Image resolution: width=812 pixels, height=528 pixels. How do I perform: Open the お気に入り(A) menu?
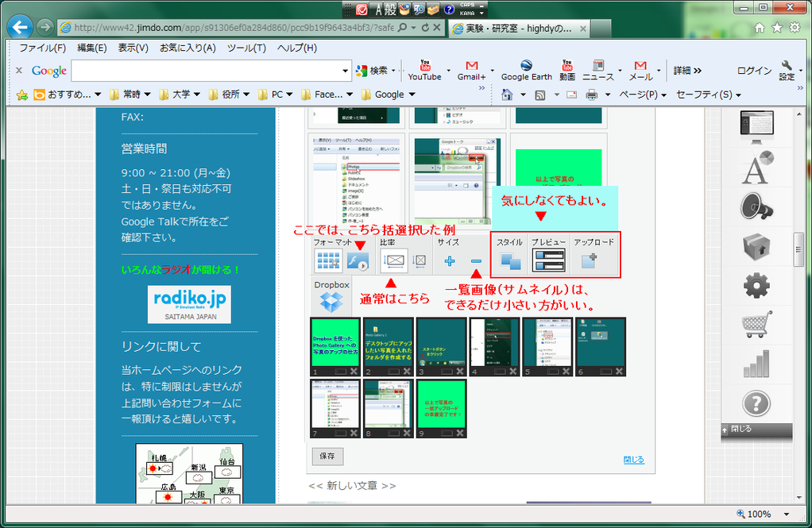tap(188, 48)
